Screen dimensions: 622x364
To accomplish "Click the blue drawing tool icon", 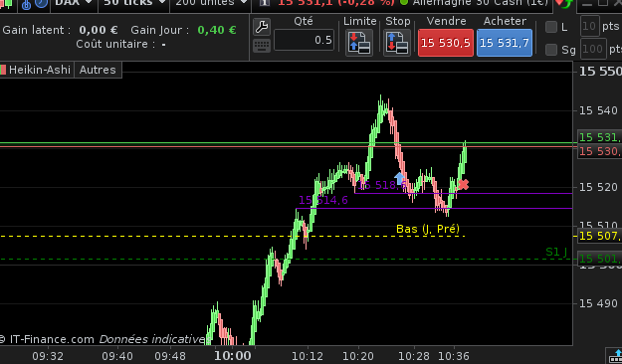I will [x=26, y=4].
